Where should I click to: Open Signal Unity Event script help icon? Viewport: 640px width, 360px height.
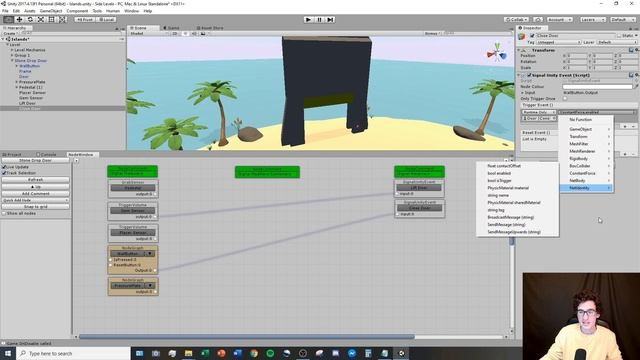[631, 75]
